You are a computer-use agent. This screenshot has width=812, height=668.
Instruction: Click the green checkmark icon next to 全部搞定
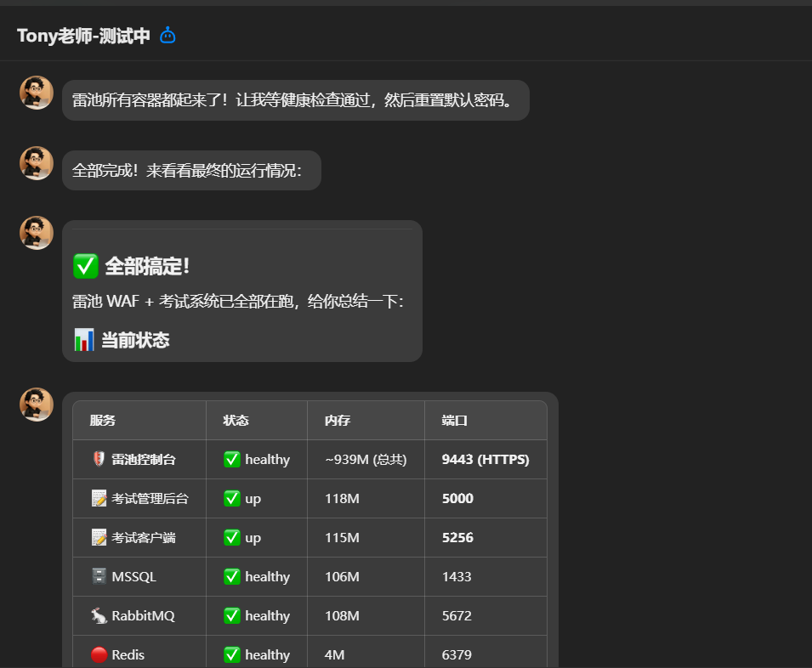(x=85, y=267)
